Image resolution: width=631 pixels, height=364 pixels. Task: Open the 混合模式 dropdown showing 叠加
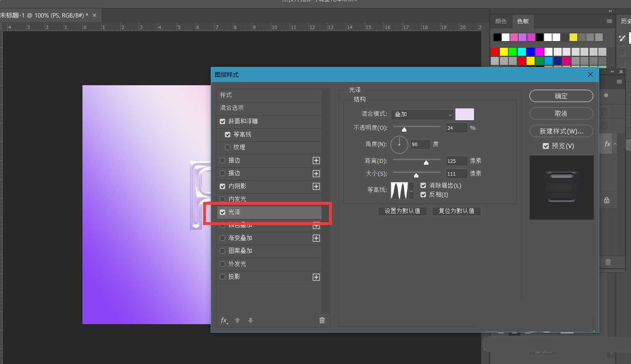[422, 114]
